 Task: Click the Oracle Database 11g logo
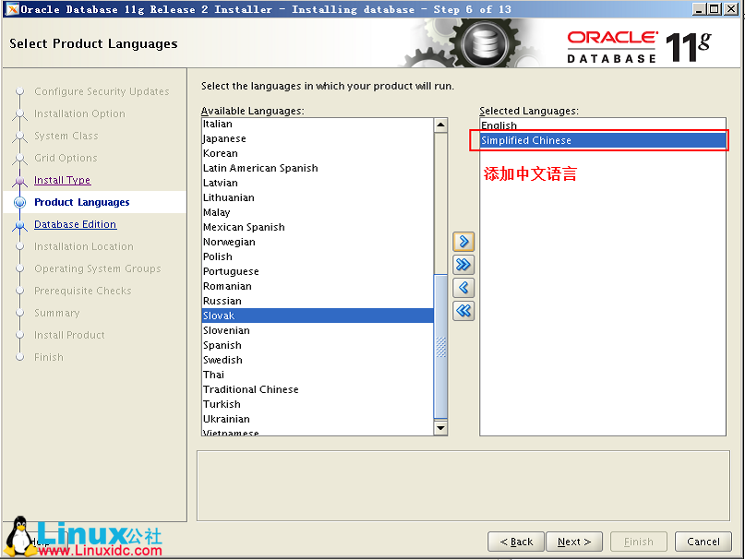coord(659,42)
